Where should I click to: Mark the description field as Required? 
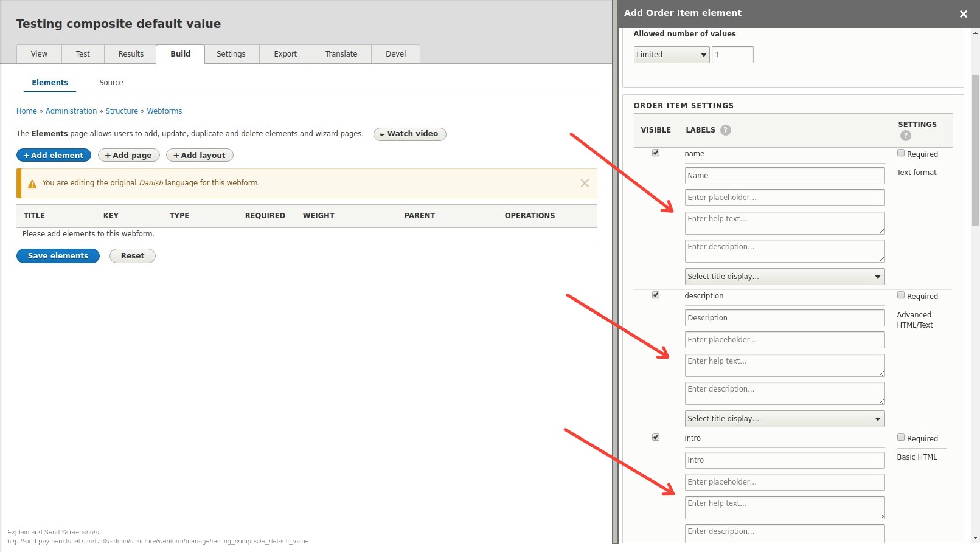901,295
